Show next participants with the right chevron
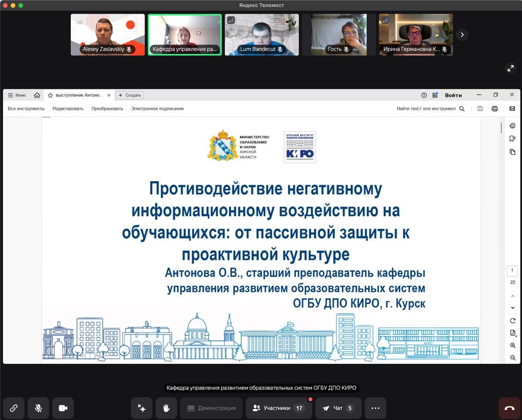 [x=462, y=35]
